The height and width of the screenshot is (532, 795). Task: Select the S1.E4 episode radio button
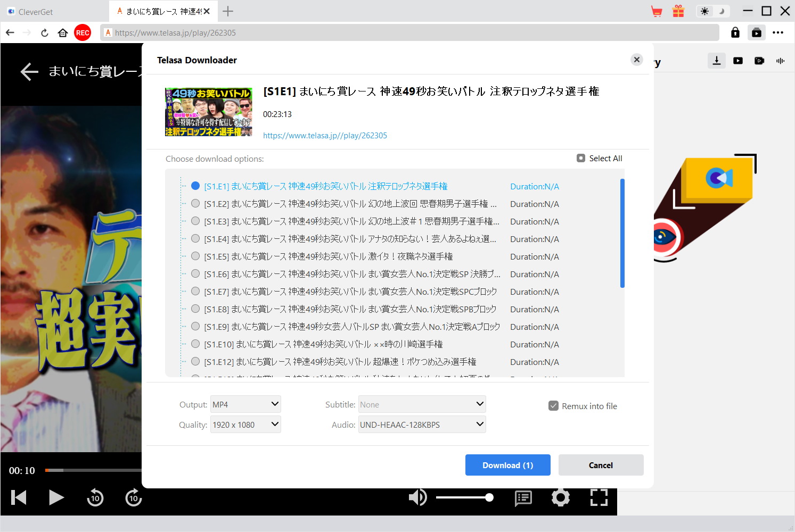[195, 238]
